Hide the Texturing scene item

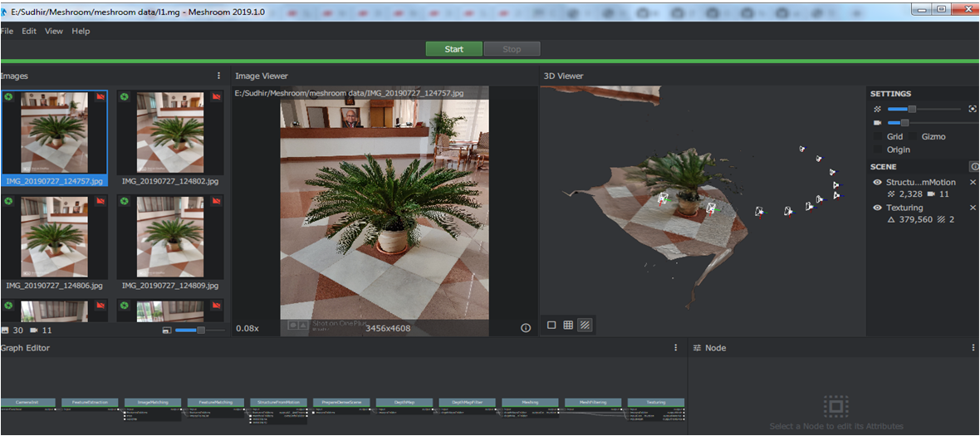[x=878, y=208]
